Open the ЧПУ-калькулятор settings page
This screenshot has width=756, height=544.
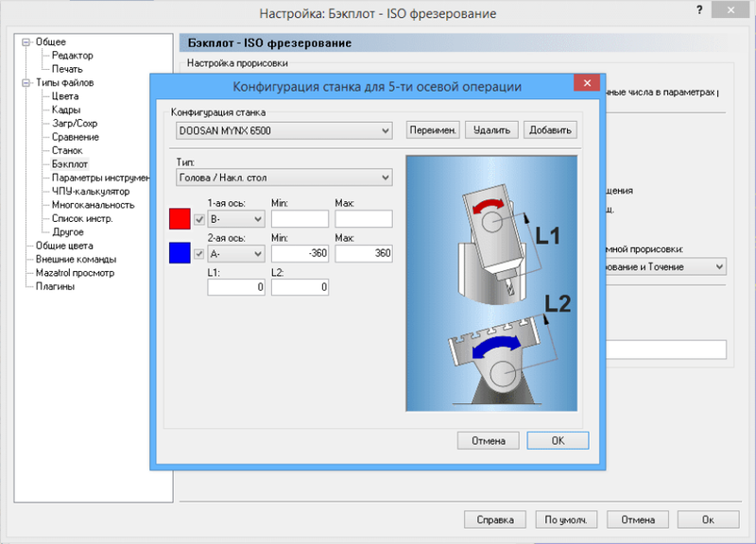pos(91,192)
